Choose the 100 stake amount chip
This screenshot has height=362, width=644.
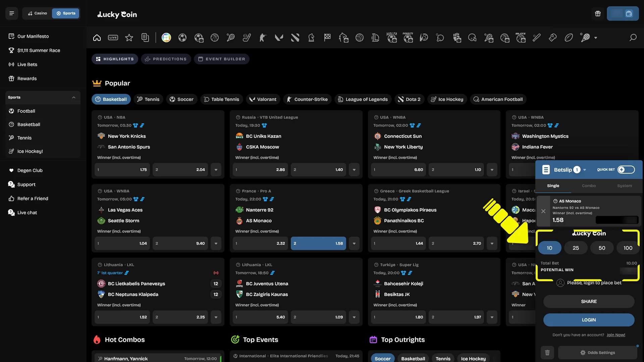tap(628, 248)
